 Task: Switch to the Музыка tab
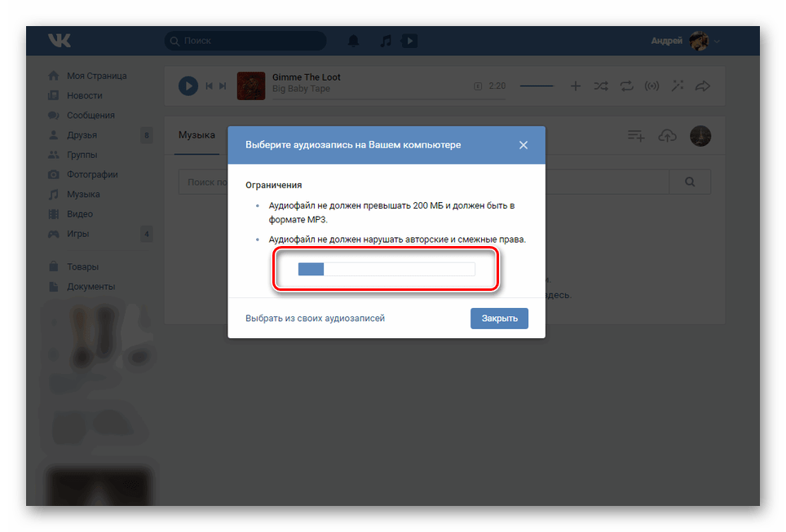tap(196, 135)
